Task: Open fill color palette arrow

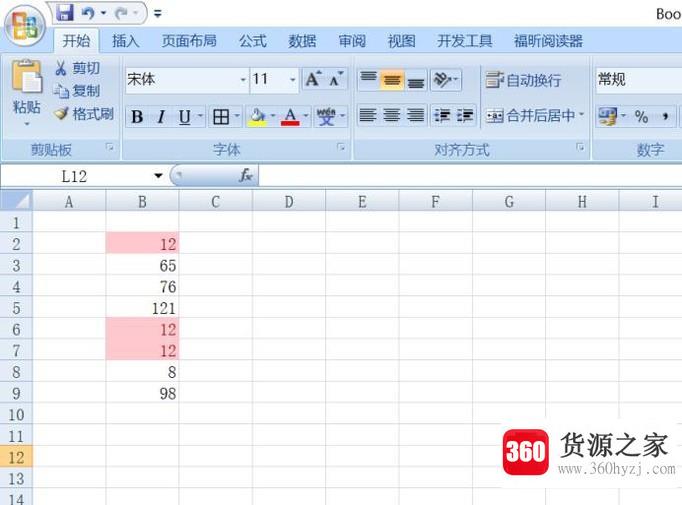Action: point(273,116)
